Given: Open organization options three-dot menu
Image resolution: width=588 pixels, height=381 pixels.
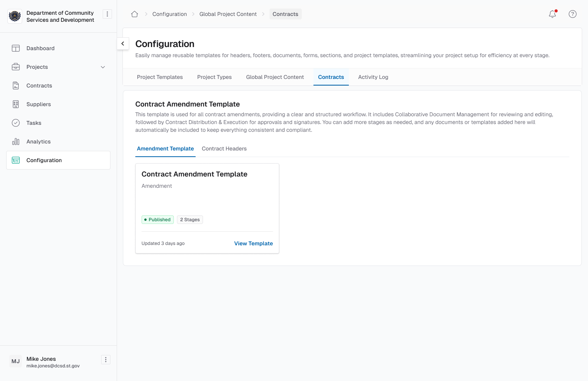Looking at the screenshot, I should [107, 14].
